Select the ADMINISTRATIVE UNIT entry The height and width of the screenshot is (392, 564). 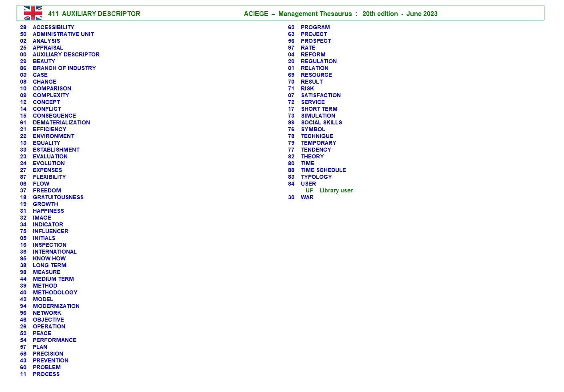point(63,34)
